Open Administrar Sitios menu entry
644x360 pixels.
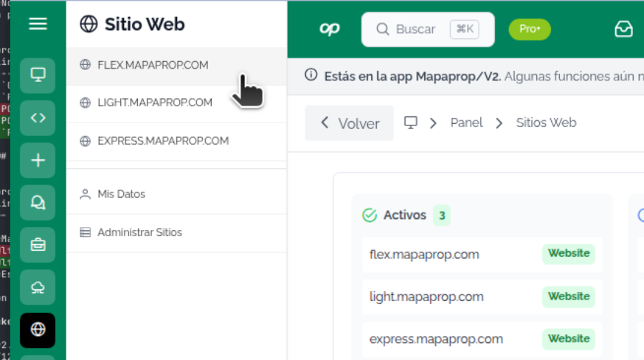click(x=176, y=232)
